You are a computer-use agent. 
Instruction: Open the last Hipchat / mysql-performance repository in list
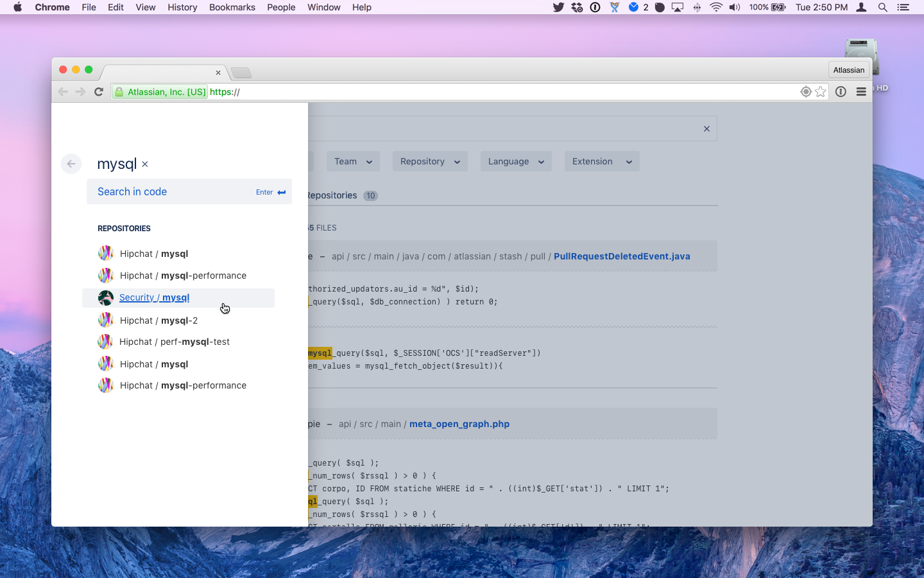click(x=183, y=385)
